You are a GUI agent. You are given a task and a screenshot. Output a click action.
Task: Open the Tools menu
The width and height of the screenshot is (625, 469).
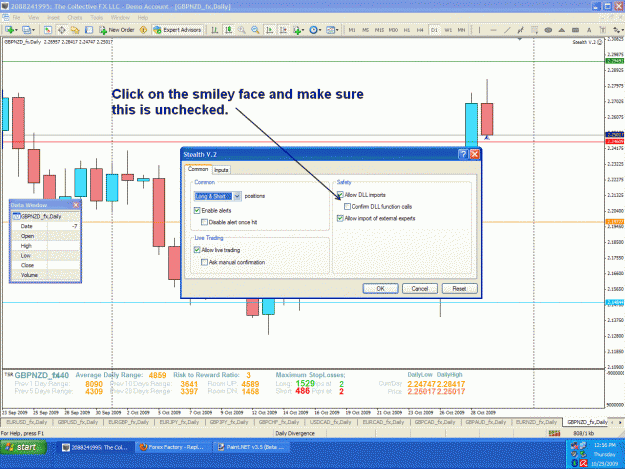coord(96,18)
